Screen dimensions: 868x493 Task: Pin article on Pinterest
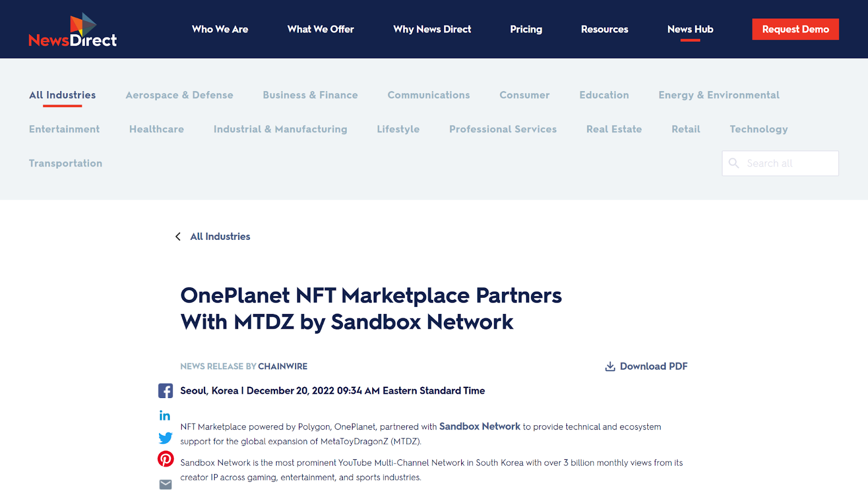[165, 459]
